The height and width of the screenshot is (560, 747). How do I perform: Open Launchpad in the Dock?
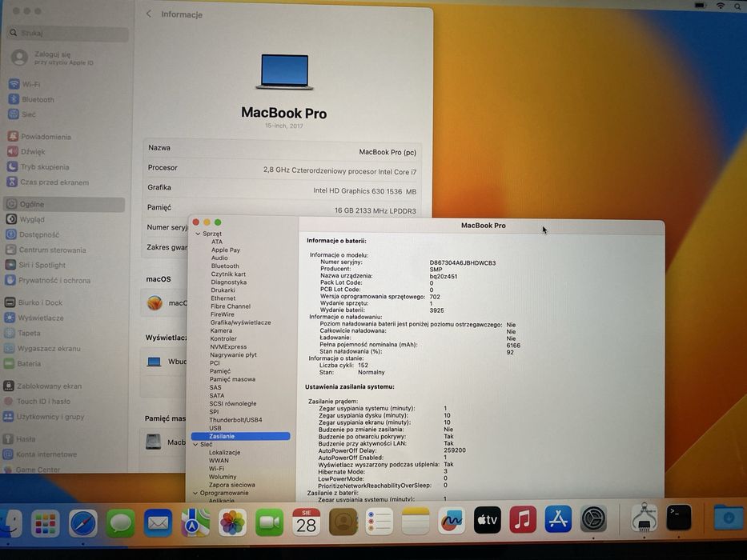tap(46, 524)
